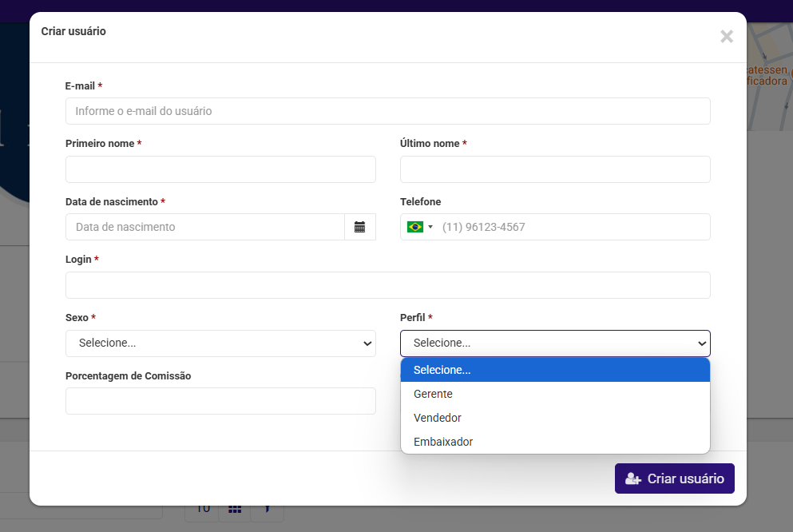Collapse the open Perfil dropdown
This screenshot has height=532, width=793.
pos(554,343)
